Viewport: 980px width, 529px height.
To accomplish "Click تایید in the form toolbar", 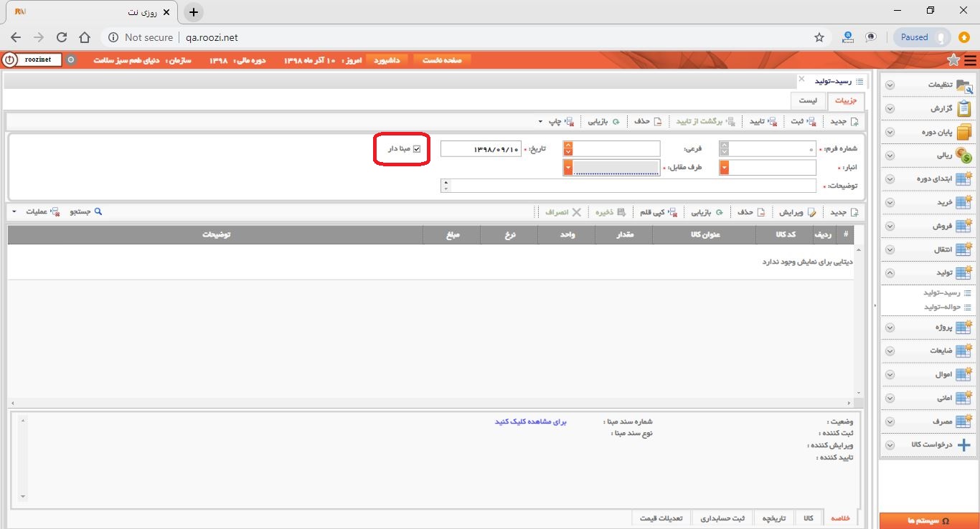I will [x=763, y=121].
